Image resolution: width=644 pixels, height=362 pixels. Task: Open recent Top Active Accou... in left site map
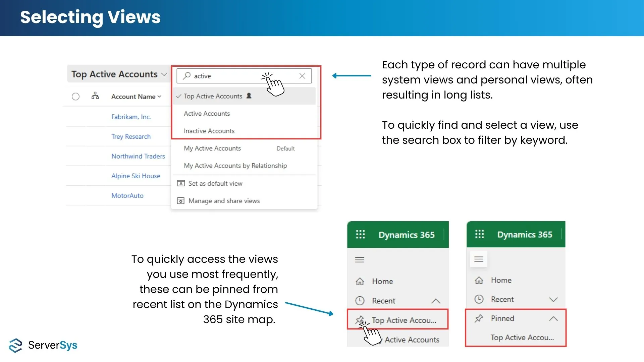(x=404, y=320)
